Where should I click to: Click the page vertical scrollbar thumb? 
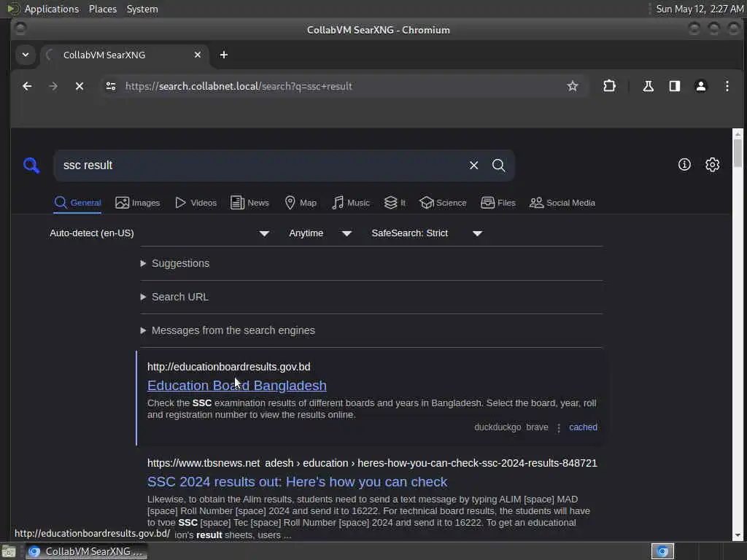pos(738,153)
